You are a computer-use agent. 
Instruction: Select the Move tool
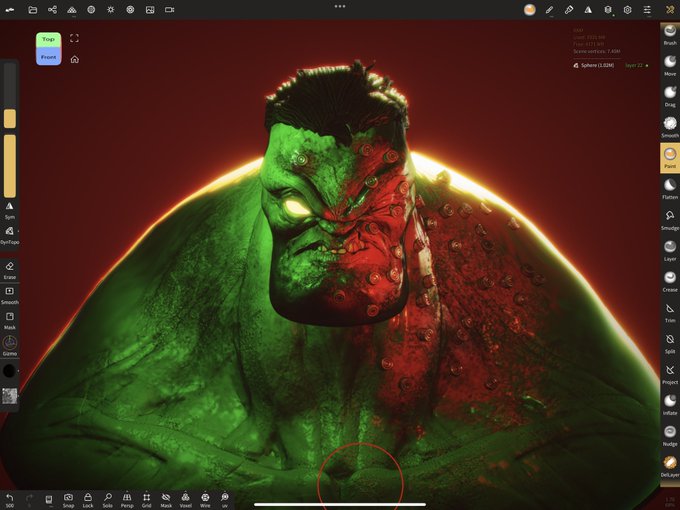(670, 65)
